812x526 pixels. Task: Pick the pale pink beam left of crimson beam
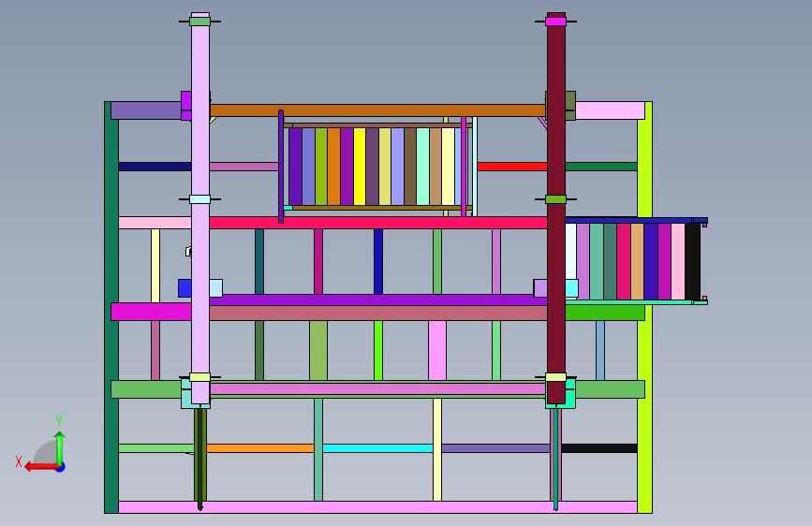pyautogui.click(x=155, y=223)
